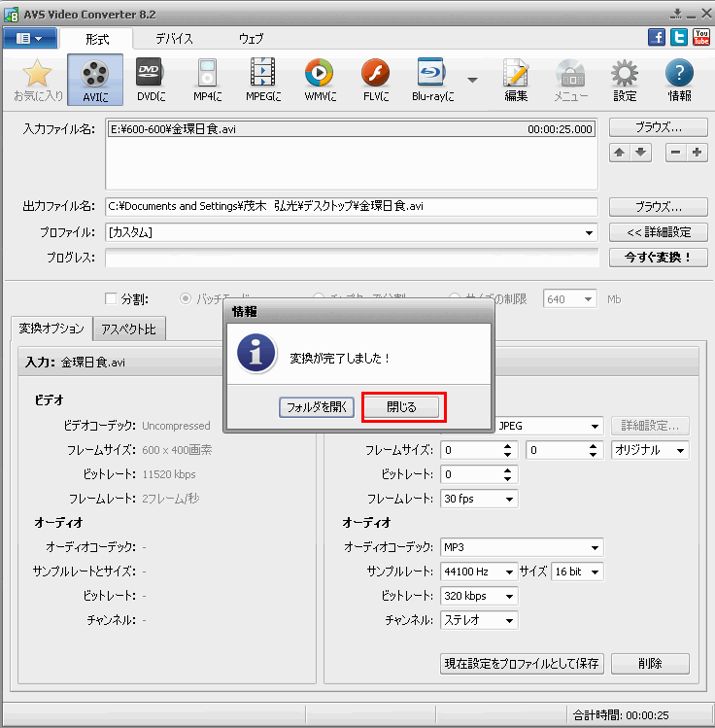Choose the WMV format icon
Image resolution: width=715 pixels, height=728 pixels.
coord(319,79)
